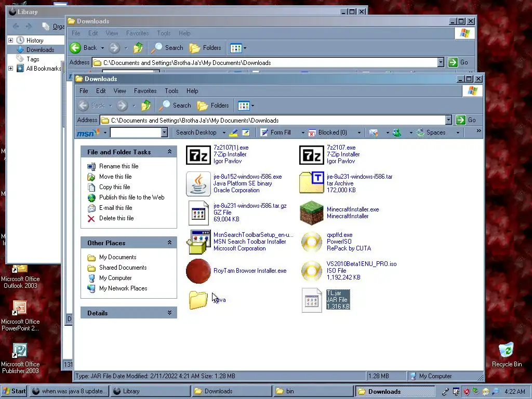The image size is (532, 399).
Task: Open the 7z2107(1).exe installer icon
Action: tap(198, 155)
